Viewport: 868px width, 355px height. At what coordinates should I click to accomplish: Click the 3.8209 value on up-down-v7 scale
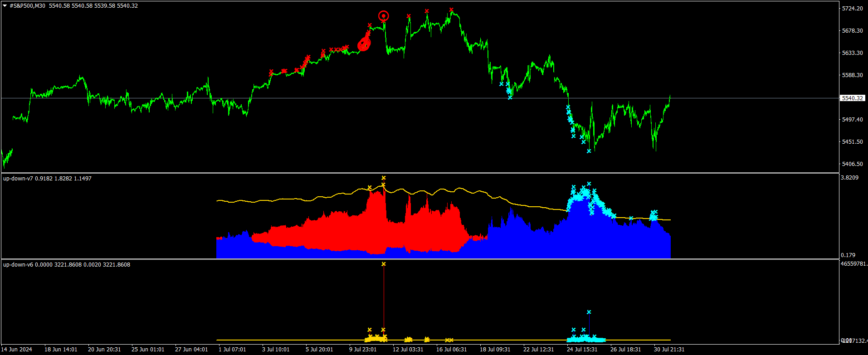tap(849, 178)
